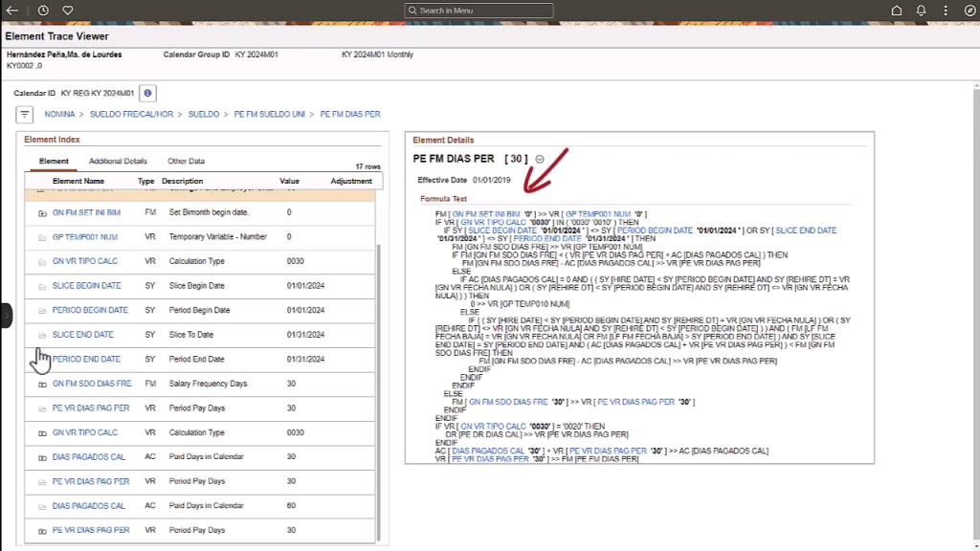Click the circle icon next to [ 30 ]
980x551 pixels.
pos(540,159)
